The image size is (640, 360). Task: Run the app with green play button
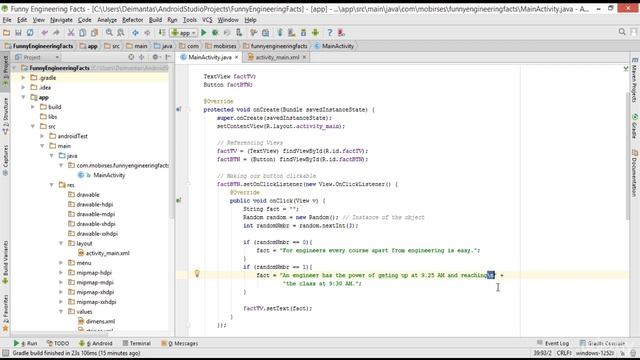(x=204, y=33)
